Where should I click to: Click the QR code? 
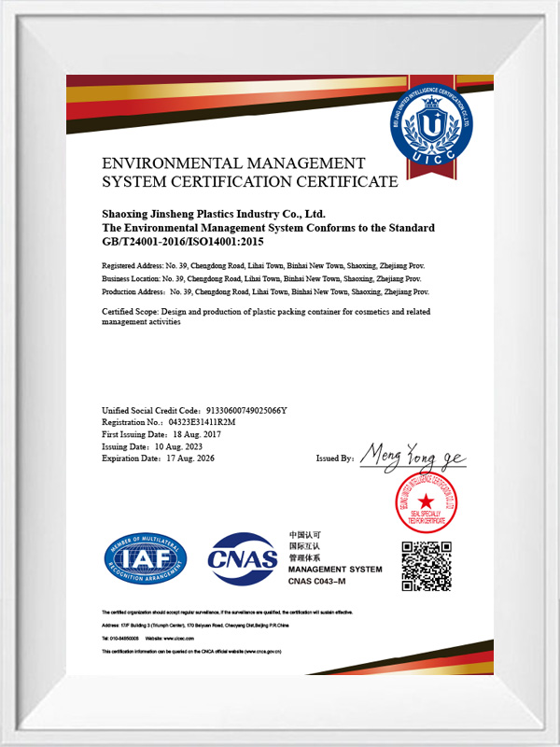pos(427,567)
